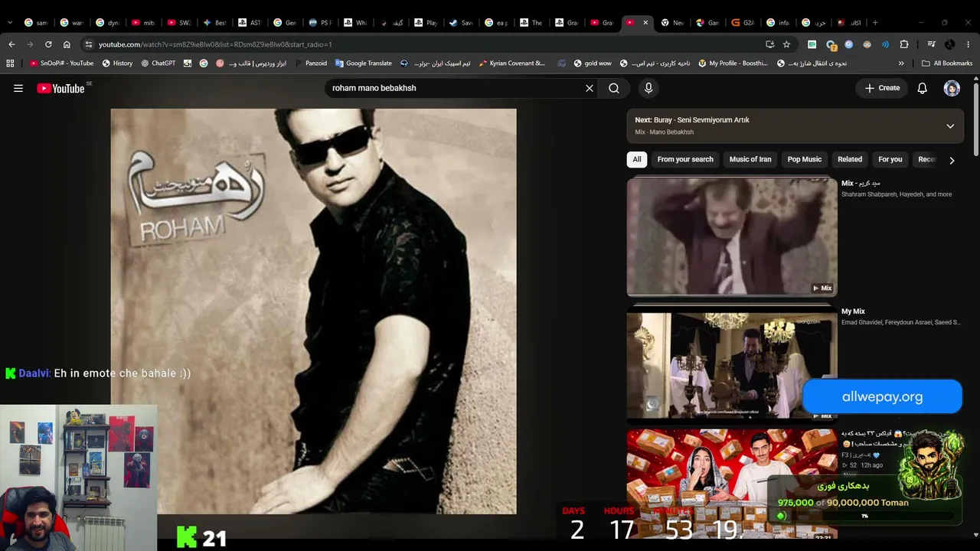Clear the YouTube search query with X
The height and width of the screenshot is (551, 980).
pyautogui.click(x=590, y=88)
